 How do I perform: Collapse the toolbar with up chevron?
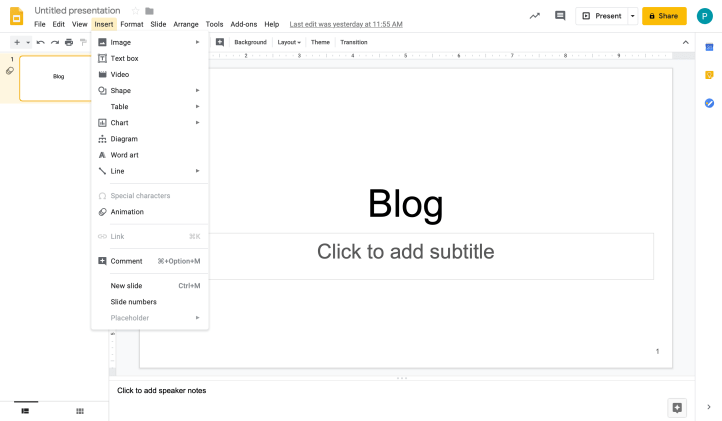[x=685, y=42]
